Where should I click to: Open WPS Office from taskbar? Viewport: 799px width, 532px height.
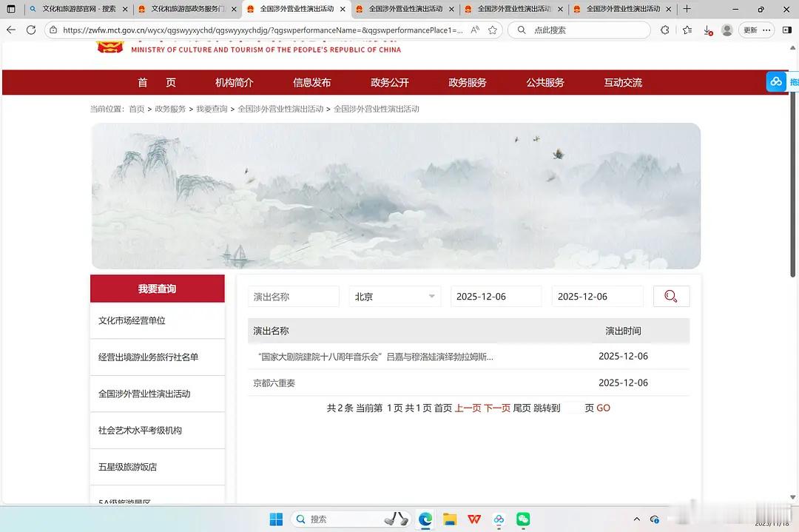(x=474, y=519)
